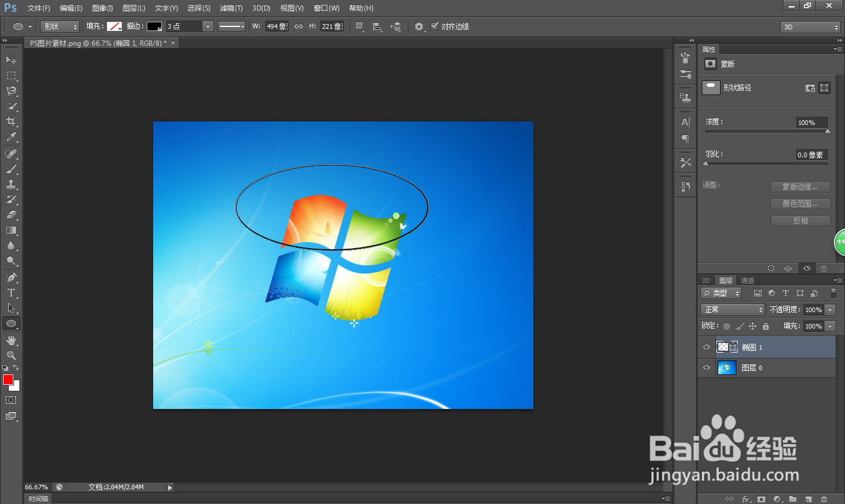Click the path arrangement icon in options bar
The width and height of the screenshot is (845, 504).
coord(396,26)
